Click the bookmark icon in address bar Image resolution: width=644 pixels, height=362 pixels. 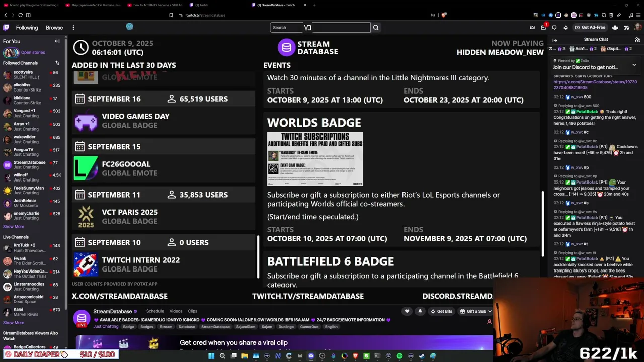[x=172, y=15]
